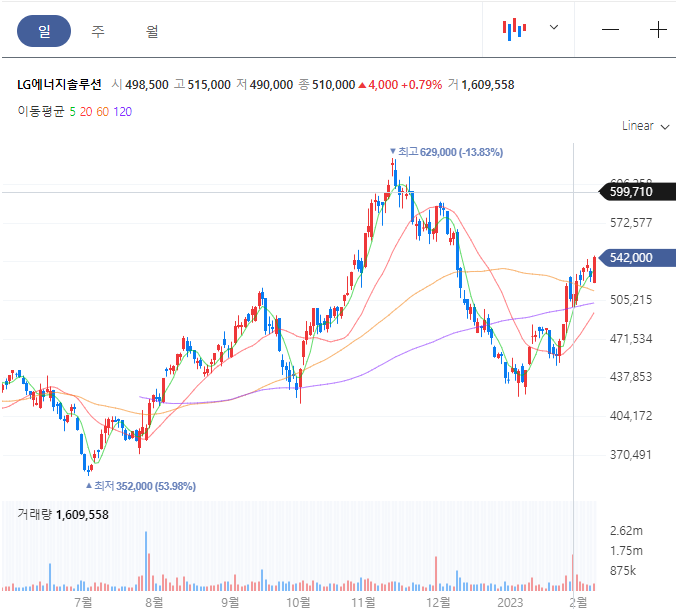
Task: Expand the chart type dropdown chevron
Action: [x=554, y=28]
